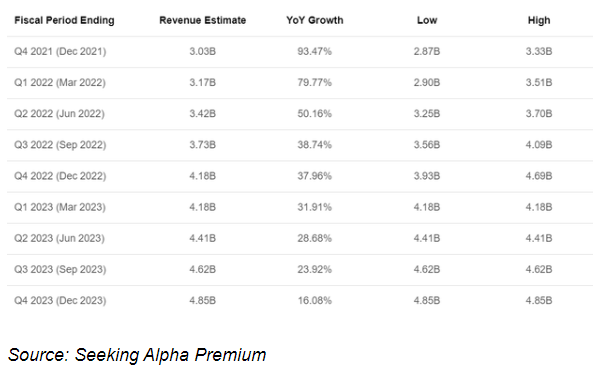Select the Q4 2022 (Dec 2022) row label
Image resolution: width=593 pixels, height=371 pixels.
pos(60,176)
